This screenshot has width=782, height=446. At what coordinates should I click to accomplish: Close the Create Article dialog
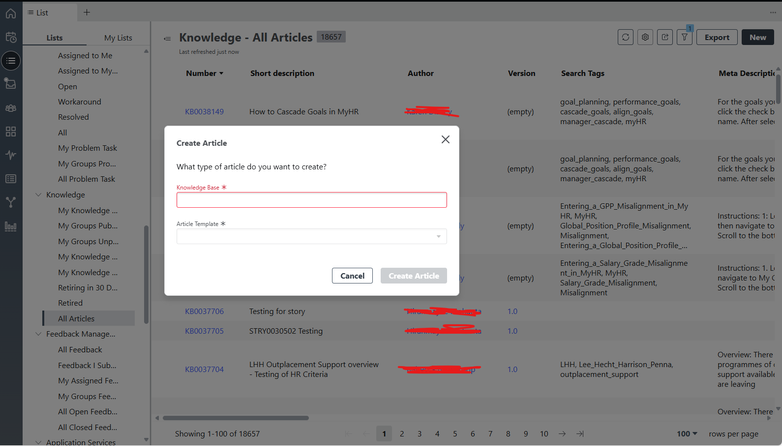[x=445, y=140]
